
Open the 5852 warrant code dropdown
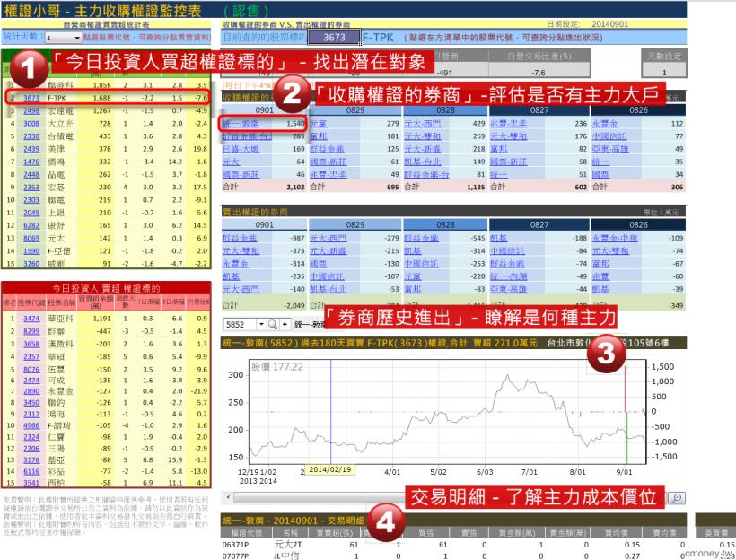pos(260,322)
